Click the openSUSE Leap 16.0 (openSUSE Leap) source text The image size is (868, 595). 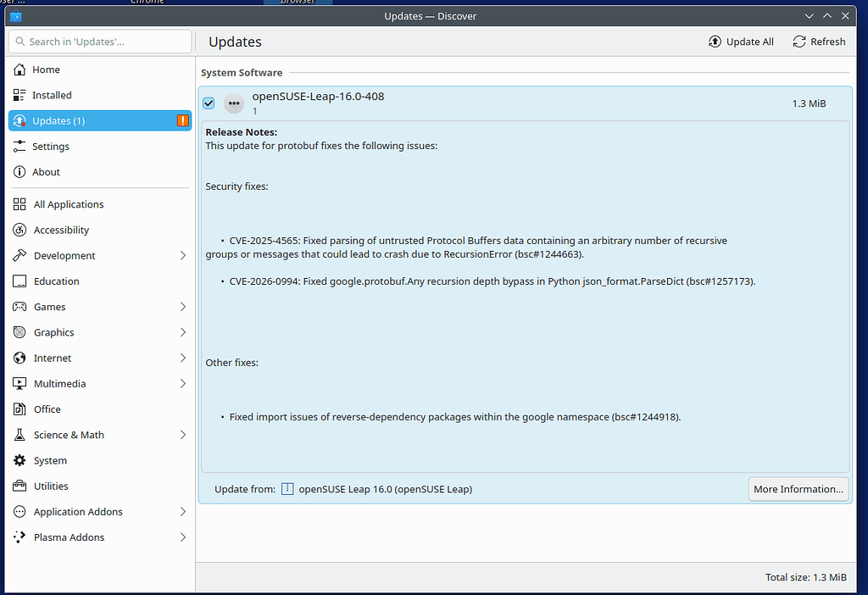click(386, 489)
